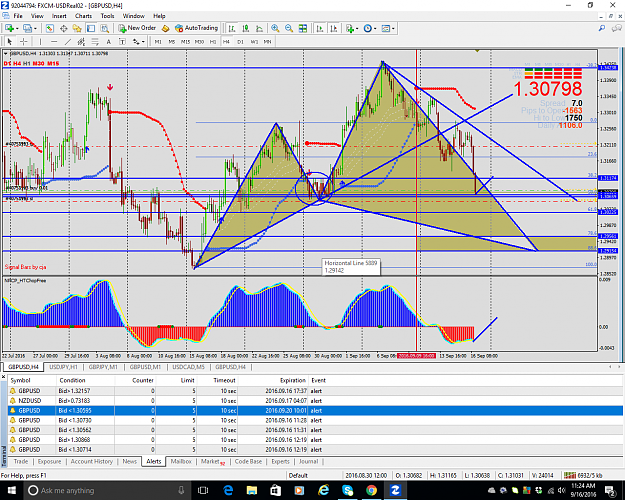
Task: Select the horizontal line drawing tool
Action: click(54, 41)
